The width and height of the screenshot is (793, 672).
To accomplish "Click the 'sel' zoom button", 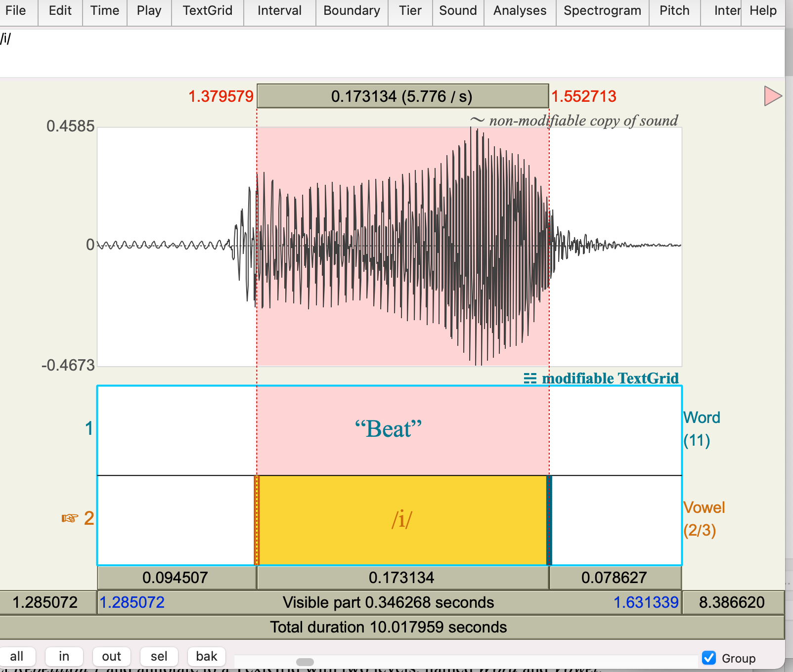I will tap(159, 657).
